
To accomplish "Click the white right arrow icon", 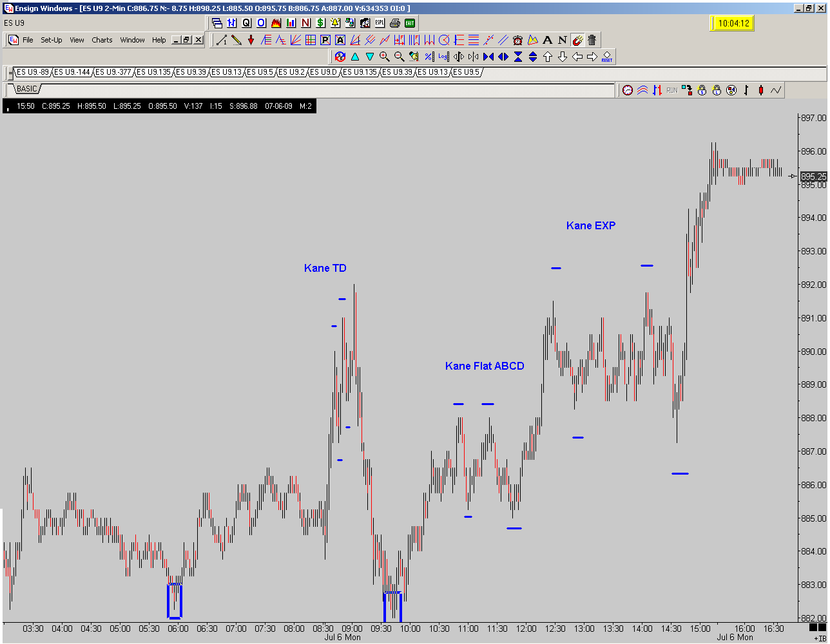I will click(592, 57).
